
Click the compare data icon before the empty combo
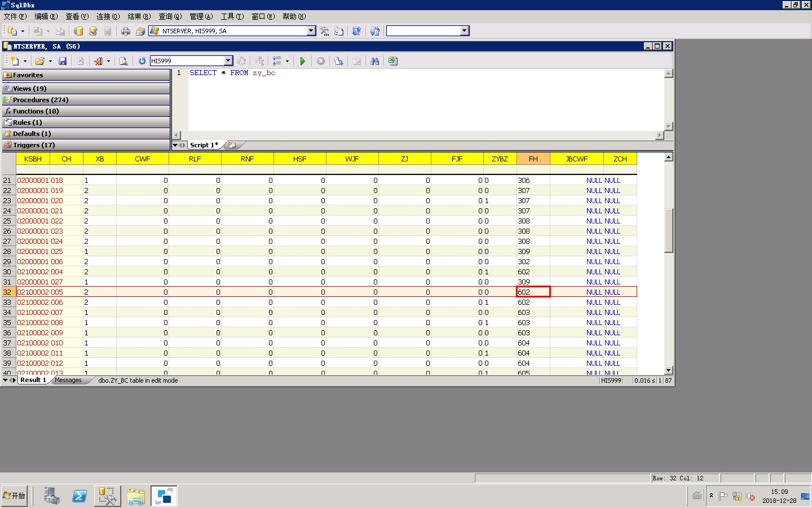click(x=375, y=31)
